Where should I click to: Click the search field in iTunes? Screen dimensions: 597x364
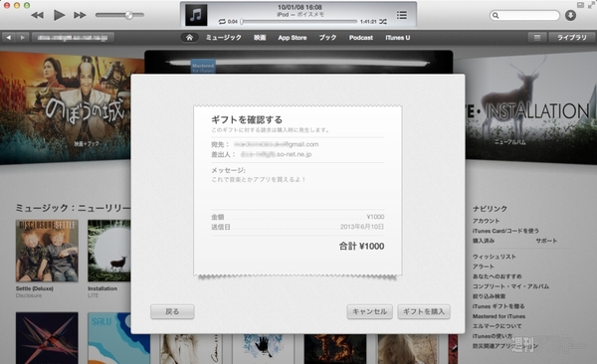[x=524, y=15]
